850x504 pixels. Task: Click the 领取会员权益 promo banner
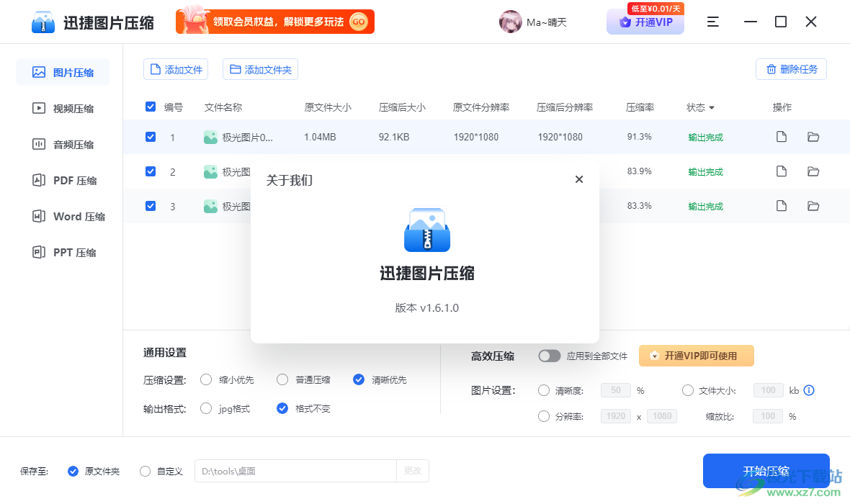coord(275,22)
